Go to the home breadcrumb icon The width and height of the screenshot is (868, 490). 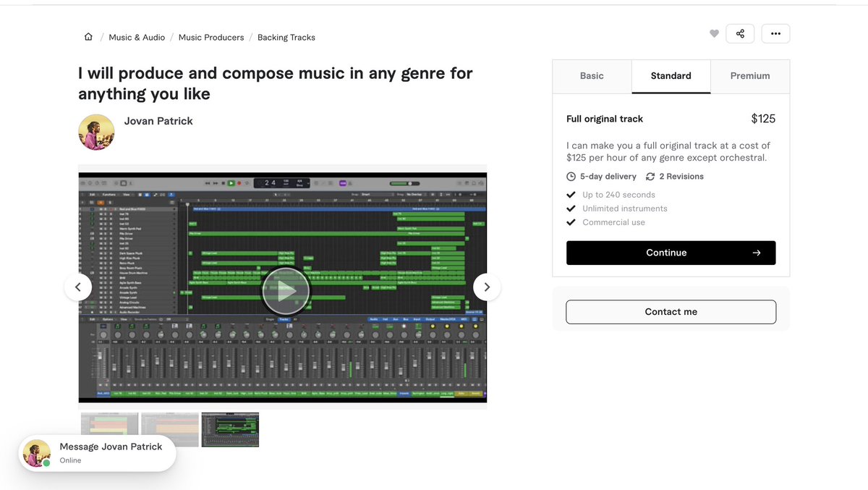[x=88, y=37]
